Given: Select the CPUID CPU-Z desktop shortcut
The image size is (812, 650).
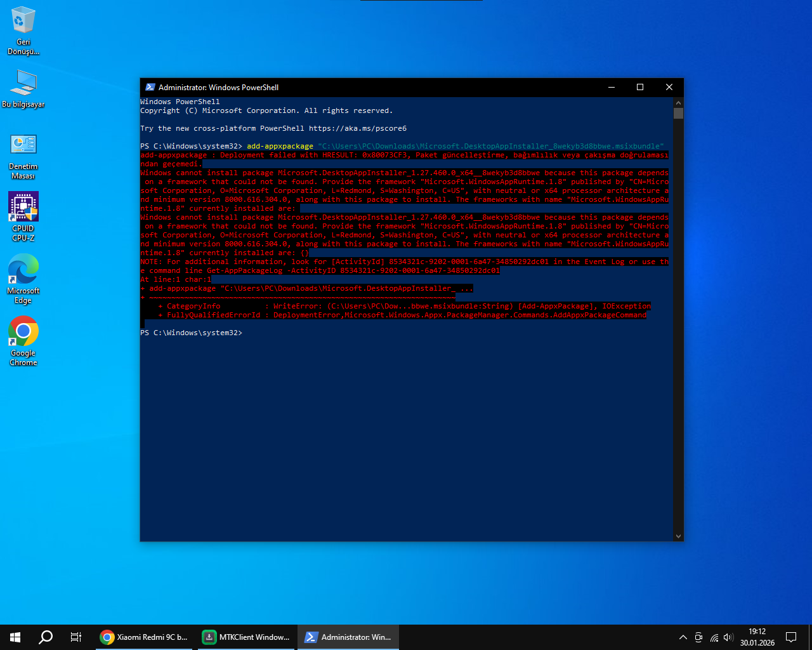Looking at the screenshot, I should [23, 217].
